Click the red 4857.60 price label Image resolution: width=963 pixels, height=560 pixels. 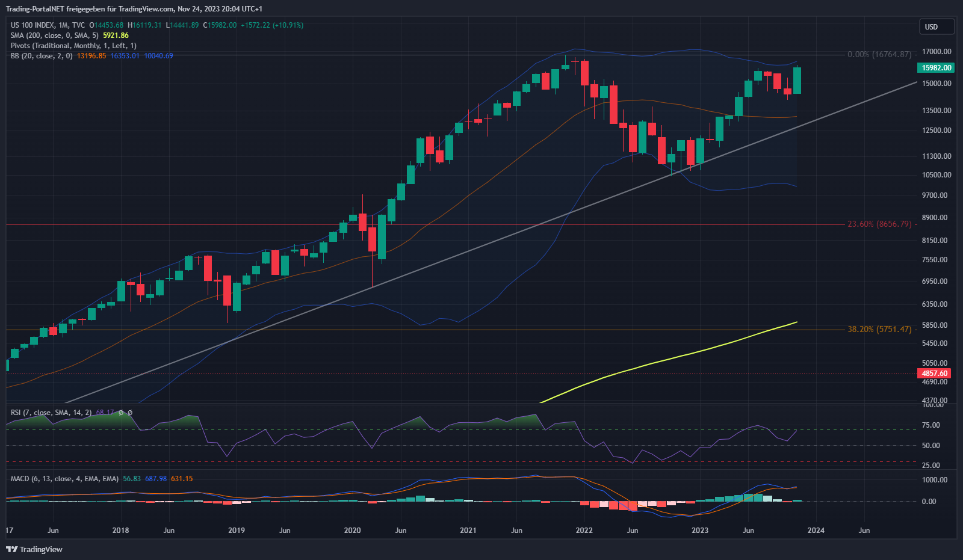pos(935,374)
